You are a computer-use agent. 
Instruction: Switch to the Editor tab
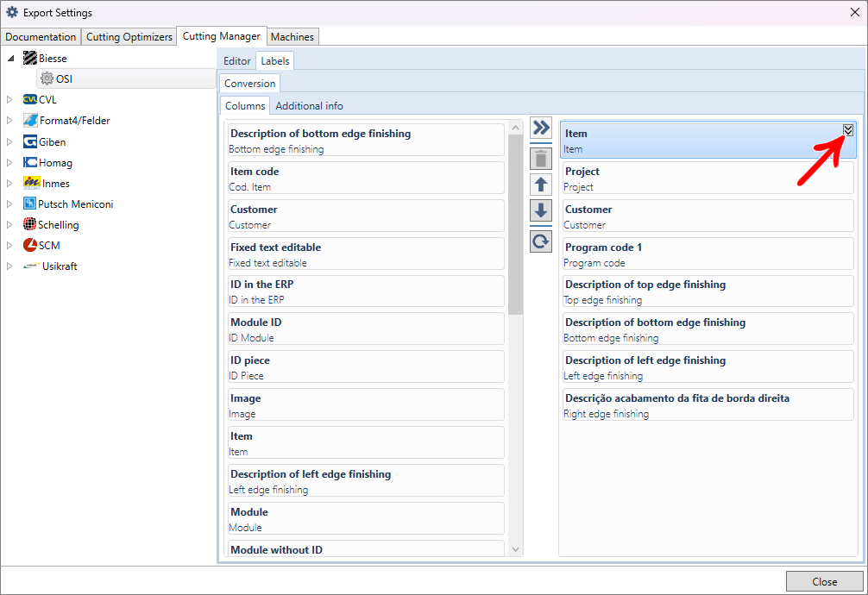tap(237, 61)
